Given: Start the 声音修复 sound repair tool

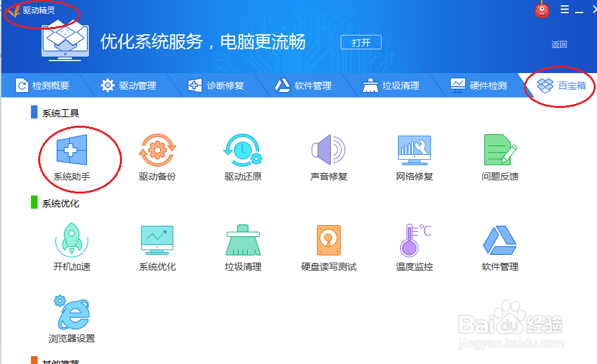Looking at the screenshot, I should point(329,158).
